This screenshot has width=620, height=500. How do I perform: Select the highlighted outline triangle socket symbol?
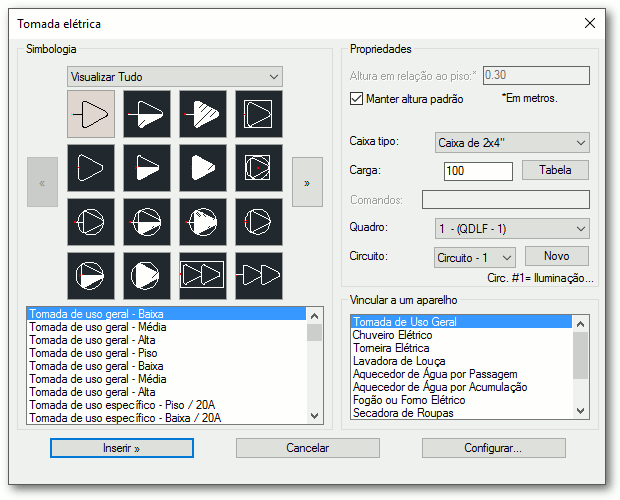click(x=91, y=114)
